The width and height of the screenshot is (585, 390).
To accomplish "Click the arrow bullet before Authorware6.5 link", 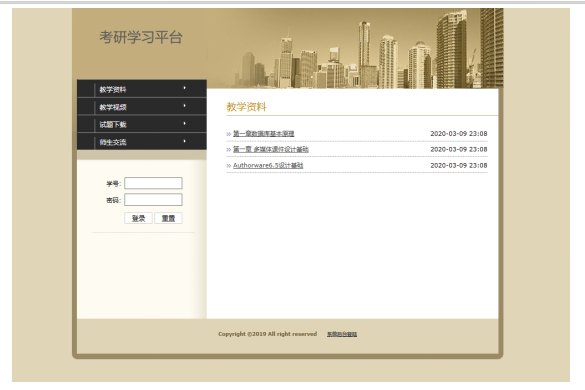I will point(229,166).
